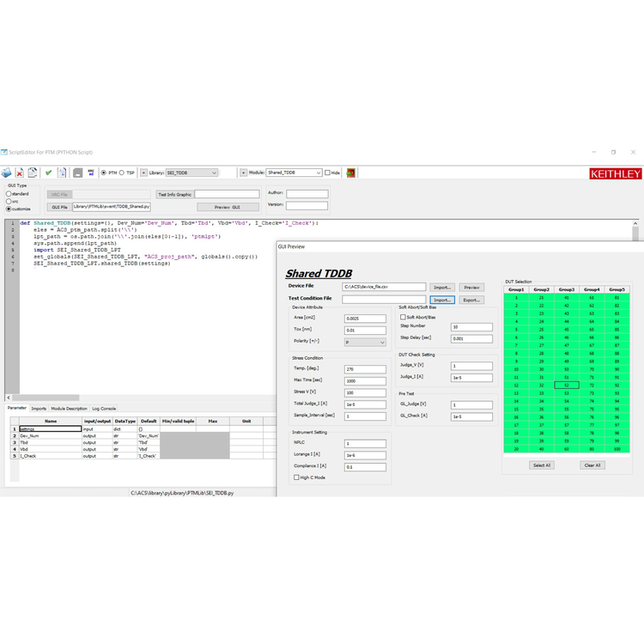This screenshot has height=644, width=644.
Task: Click the Judge_V [V] field
Action: tap(471, 366)
